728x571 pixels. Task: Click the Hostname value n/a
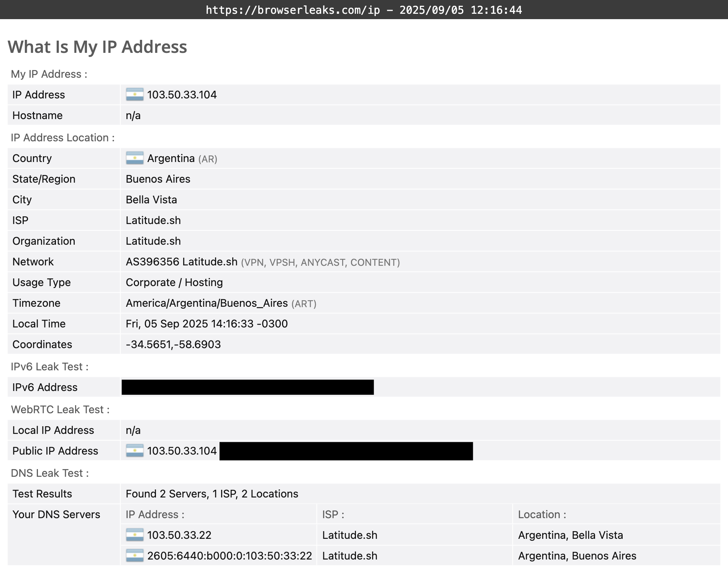(x=133, y=116)
